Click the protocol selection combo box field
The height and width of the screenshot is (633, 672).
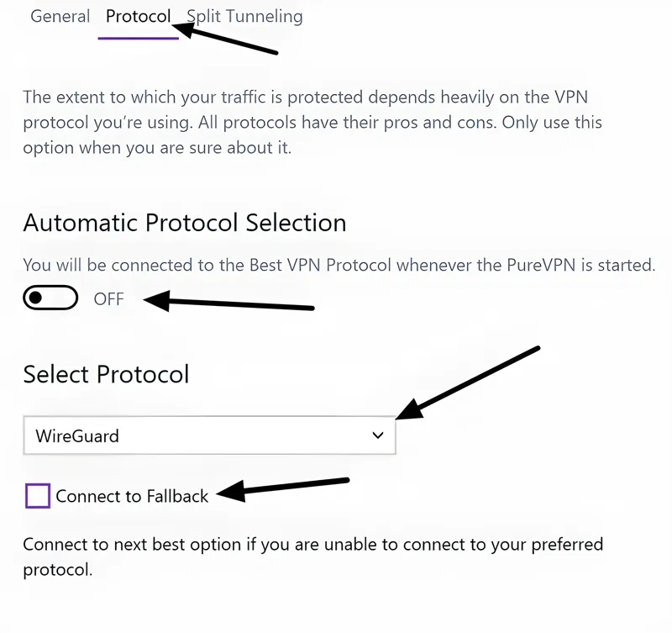[x=210, y=435]
